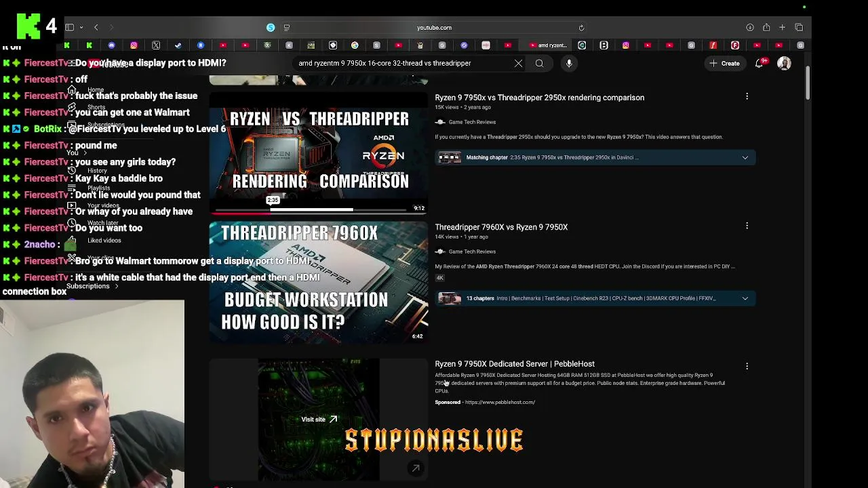Screen dimensions: 868x488
Task: Open a new tab with the plus icon
Action: (x=782, y=27)
